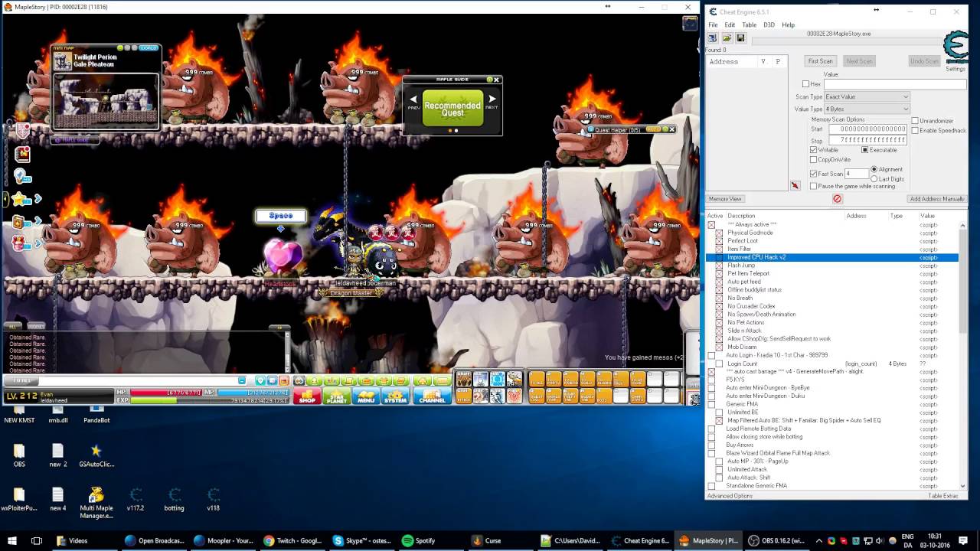980x551 pixels.
Task: Click the SHOP button in MapleStory
Action: coord(306,396)
